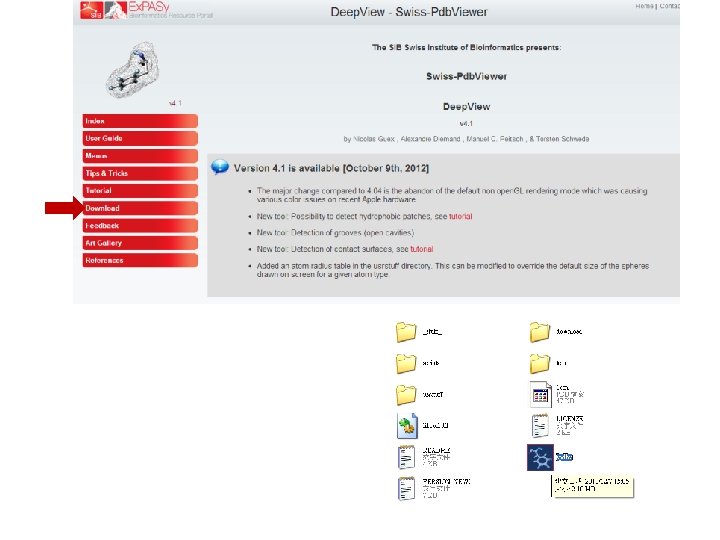Select the README text file
Screen dimensions: 720x540
point(423,457)
